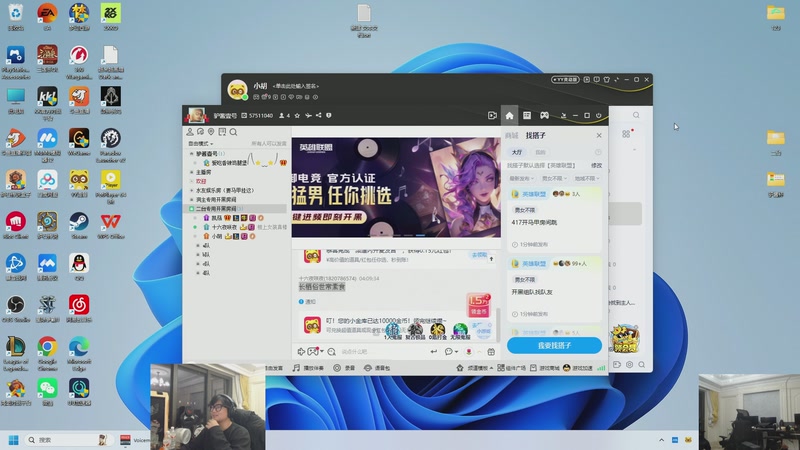Click the signature text next to 小胡

pos(296,86)
